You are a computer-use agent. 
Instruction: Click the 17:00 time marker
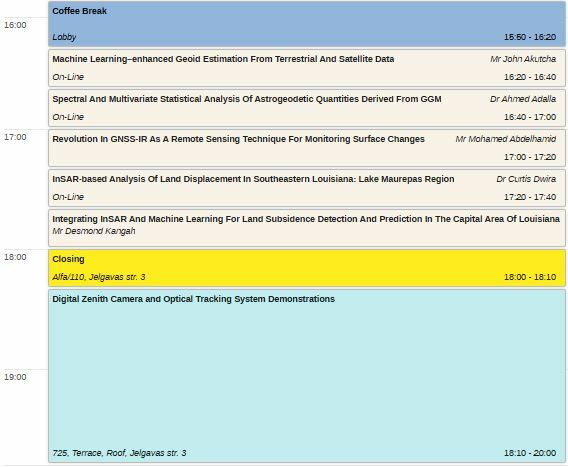coord(15,137)
